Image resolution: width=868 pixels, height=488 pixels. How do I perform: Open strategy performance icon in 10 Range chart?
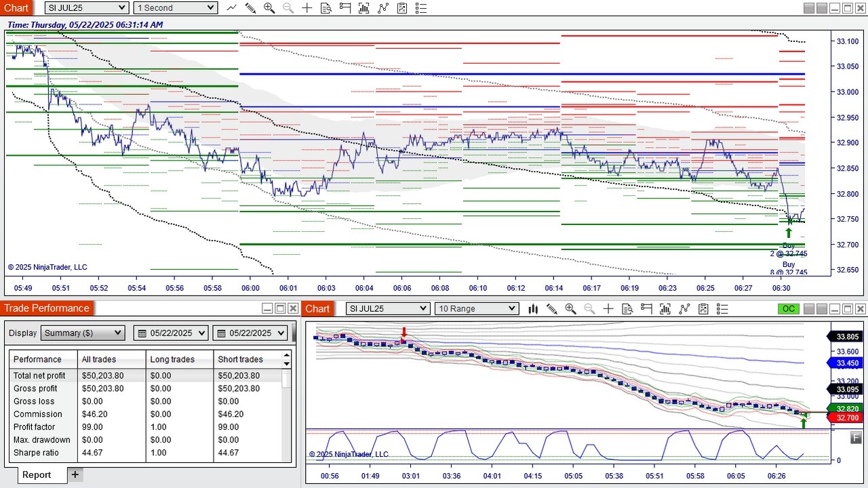(x=703, y=308)
